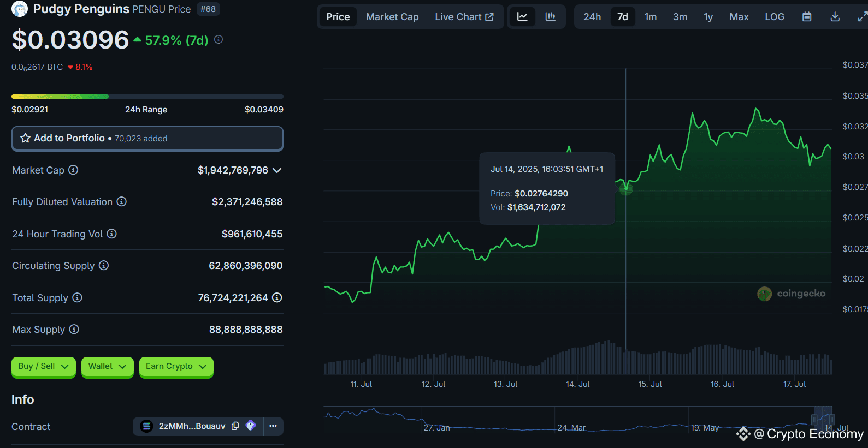Select 3m time range

[680, 17]
